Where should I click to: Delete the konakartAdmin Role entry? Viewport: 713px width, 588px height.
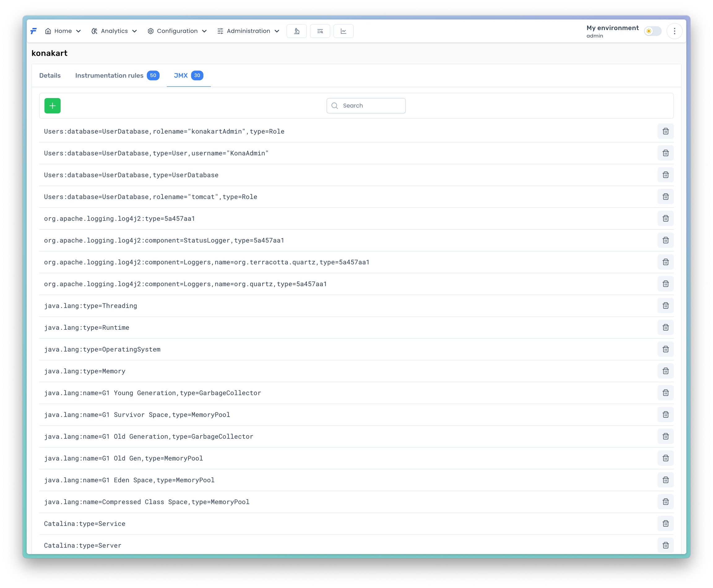pyautogui.click(x=665, y=131)
